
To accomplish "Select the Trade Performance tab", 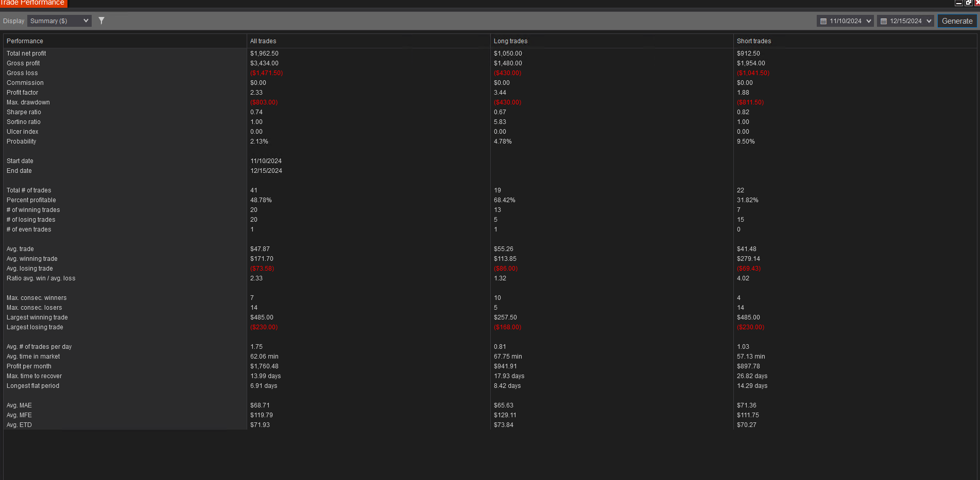I will [x=33, y=3].
